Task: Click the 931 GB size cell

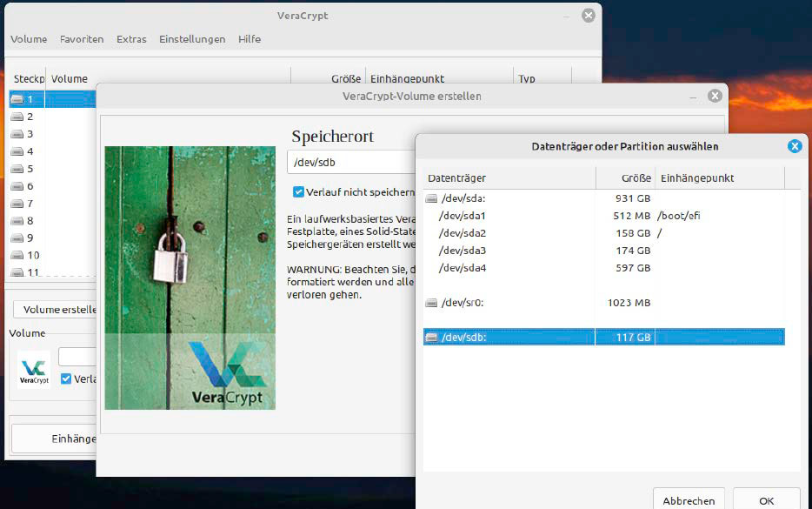Action: (633, 198)
